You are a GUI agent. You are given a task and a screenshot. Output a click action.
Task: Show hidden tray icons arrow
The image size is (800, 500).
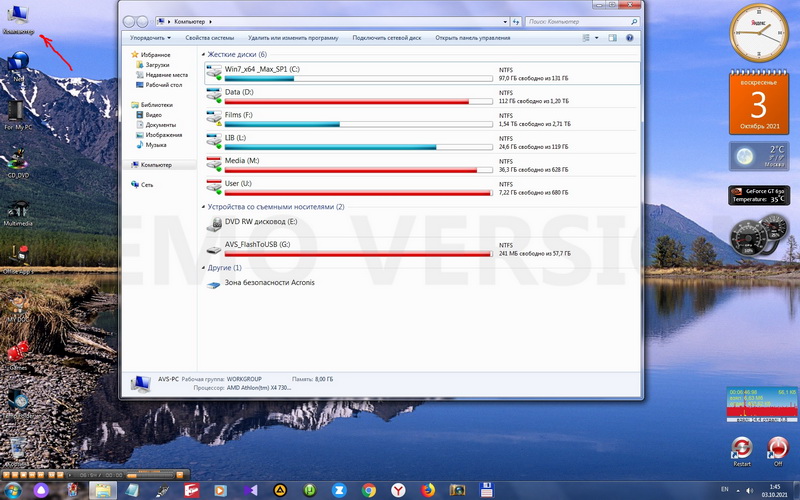tap(740, 491)
